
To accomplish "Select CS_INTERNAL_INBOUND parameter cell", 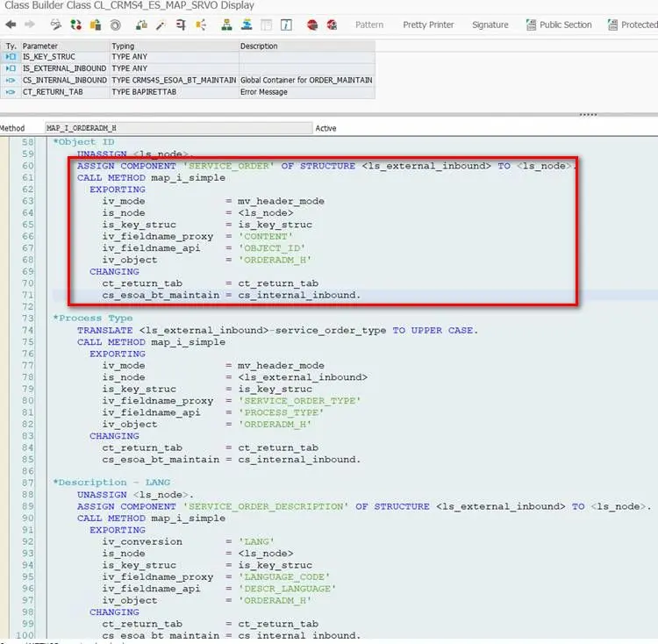I will pyautogui.click(x=65, y=80).
